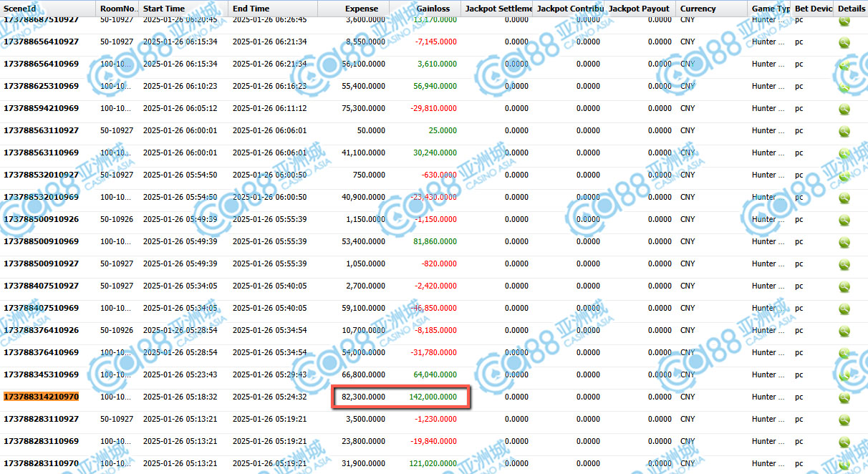868x474 pixels.
Task: View details for scene 173788283110927
Action: coord(844,420)
